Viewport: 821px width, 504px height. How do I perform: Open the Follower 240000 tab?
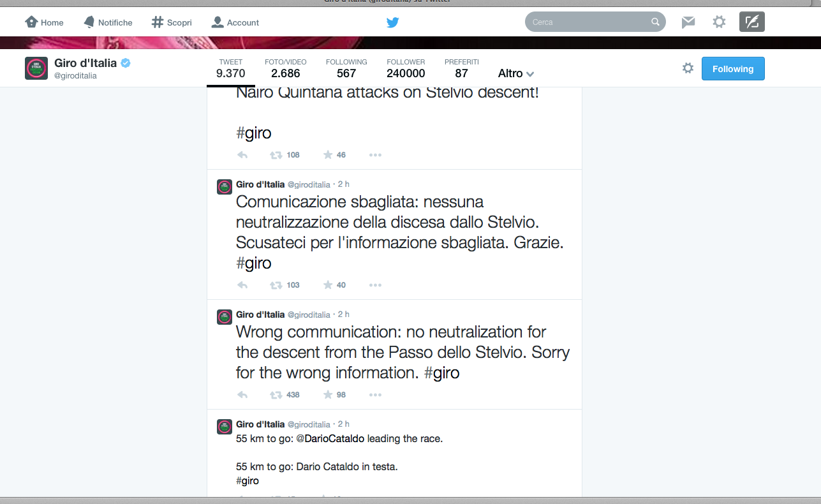point(406,68)
